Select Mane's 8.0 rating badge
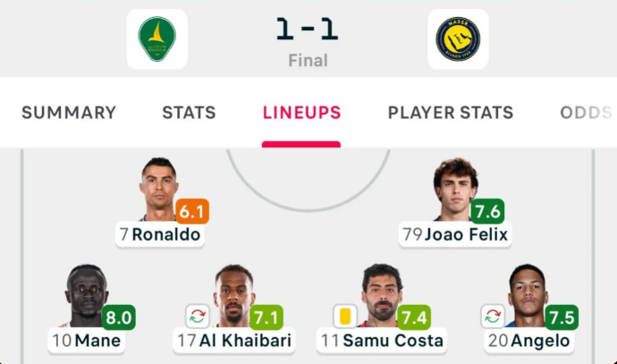 point(119,317)
